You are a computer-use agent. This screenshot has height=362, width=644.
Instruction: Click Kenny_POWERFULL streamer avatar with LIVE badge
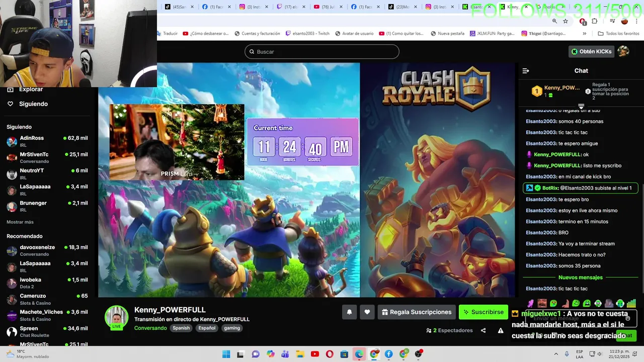point(116,317)
